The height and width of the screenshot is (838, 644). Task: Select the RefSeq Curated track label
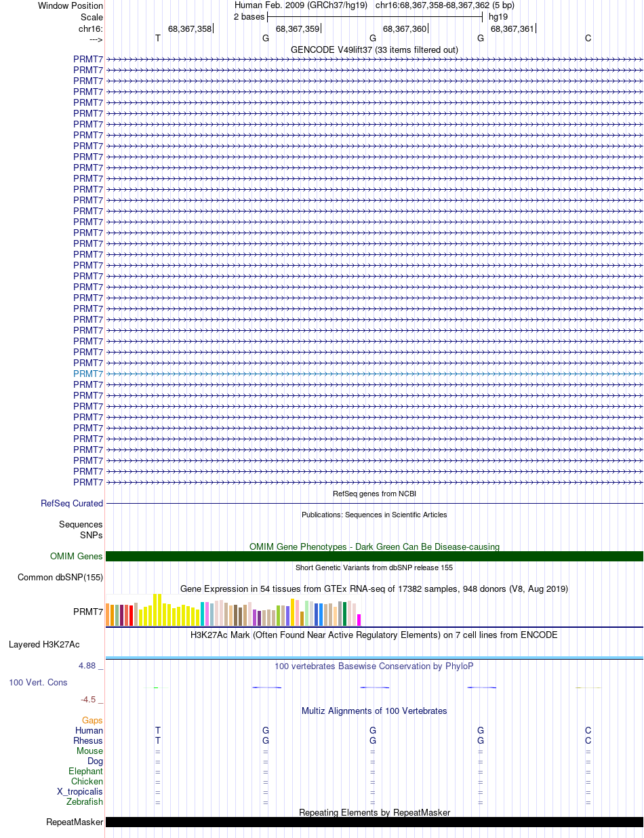pos(72,504)
